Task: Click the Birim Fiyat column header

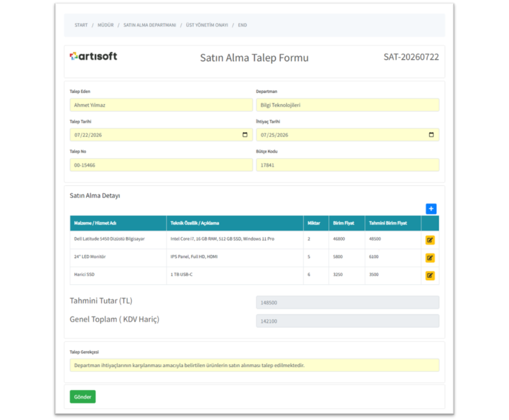Action: pos(347,223)
